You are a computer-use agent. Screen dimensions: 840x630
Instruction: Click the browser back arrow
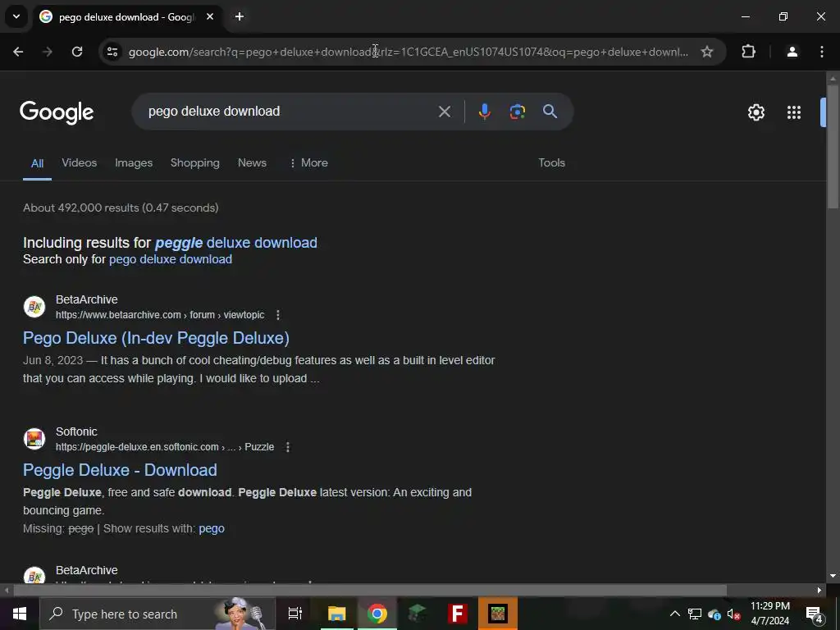tap(18, 52)
